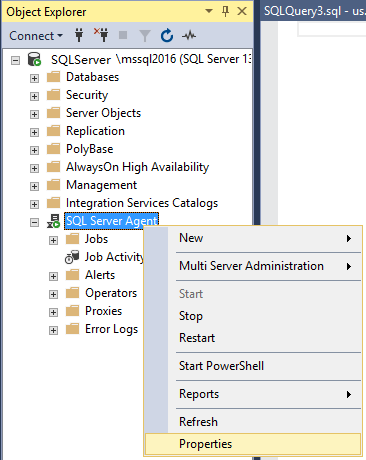
Task: Open Object Explorer window position dropdown
Action: pos(209,11)
